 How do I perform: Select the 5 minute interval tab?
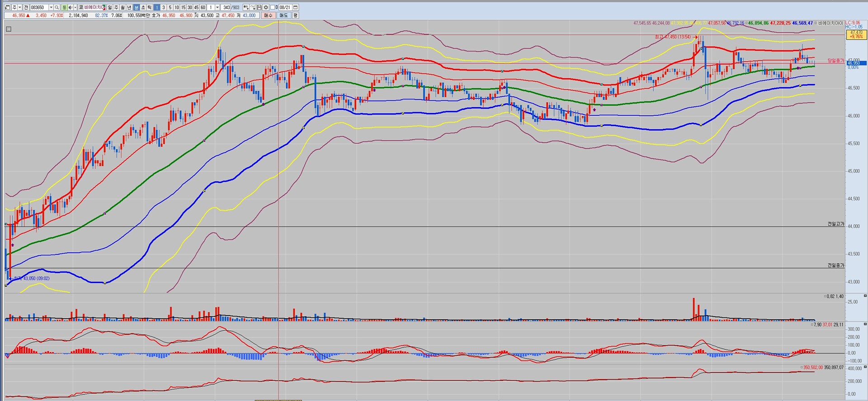[x=170, y=8]
